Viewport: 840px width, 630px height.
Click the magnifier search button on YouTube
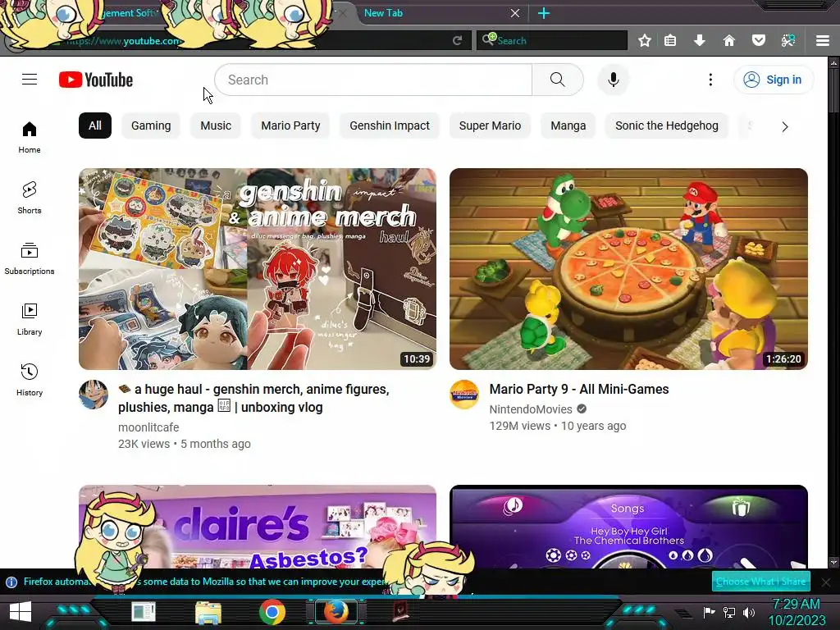click(x=558, y=80)
